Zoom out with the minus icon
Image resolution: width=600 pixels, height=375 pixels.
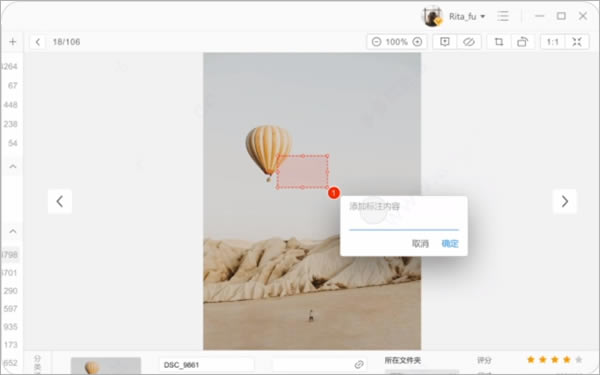(x=377, y=42)
